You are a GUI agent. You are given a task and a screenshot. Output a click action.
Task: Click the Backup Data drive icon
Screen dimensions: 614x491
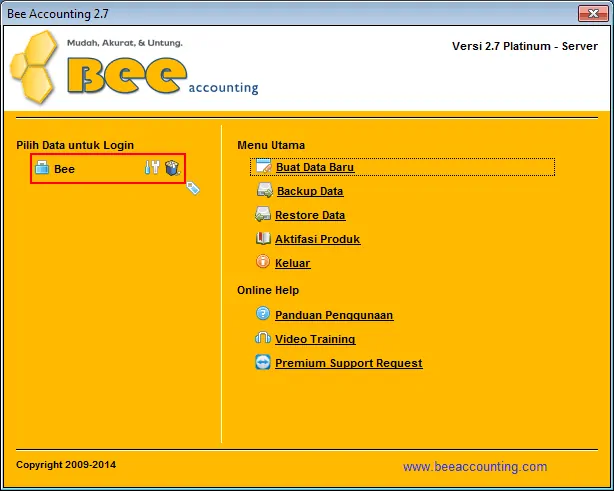(265, 190)
